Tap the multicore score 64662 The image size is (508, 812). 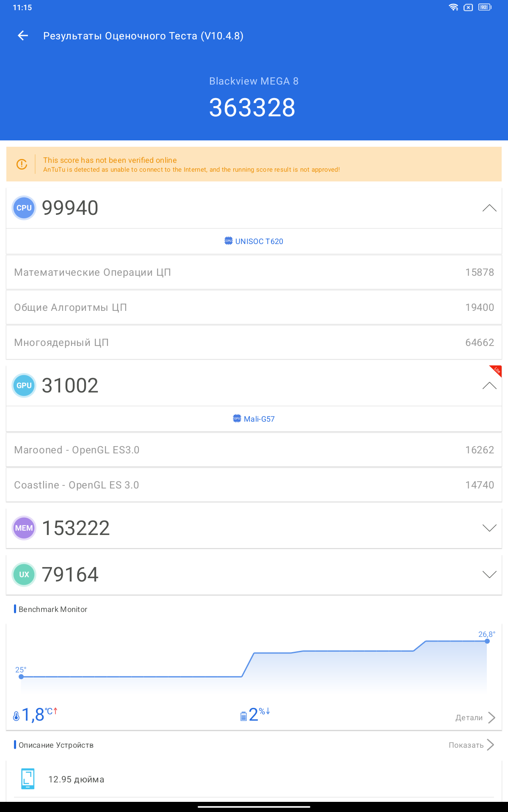pos(480,342)
